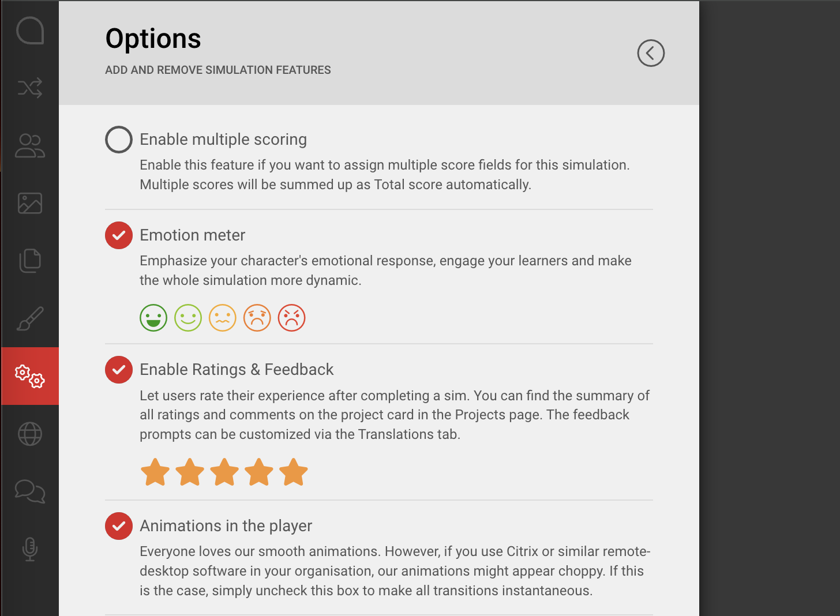Enable multiple scoring

[118, 139]
